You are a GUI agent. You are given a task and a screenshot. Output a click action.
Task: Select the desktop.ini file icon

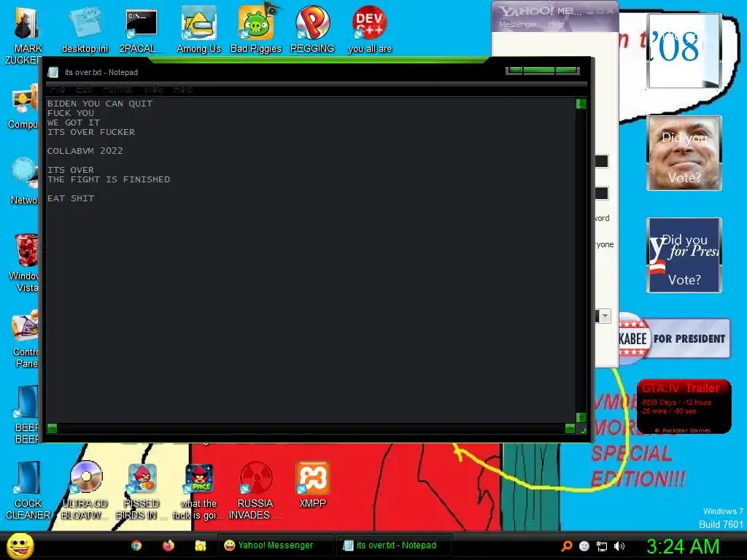(85, 31)
